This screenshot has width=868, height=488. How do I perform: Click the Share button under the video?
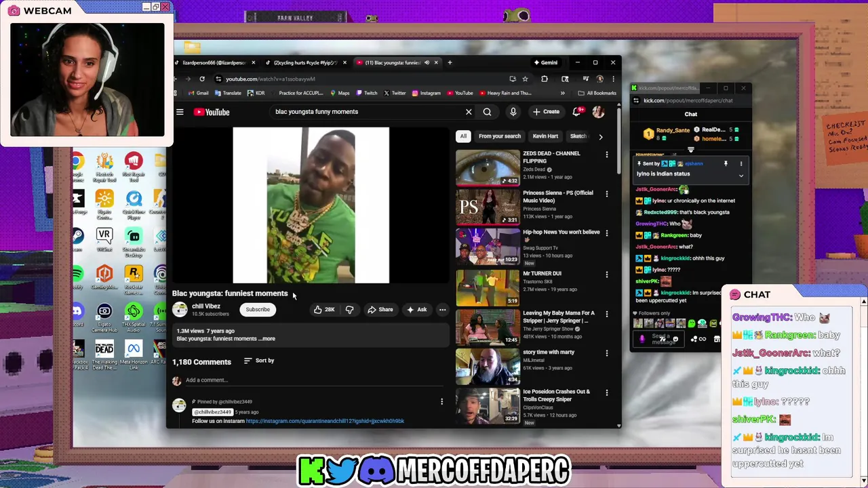(380, 310)
